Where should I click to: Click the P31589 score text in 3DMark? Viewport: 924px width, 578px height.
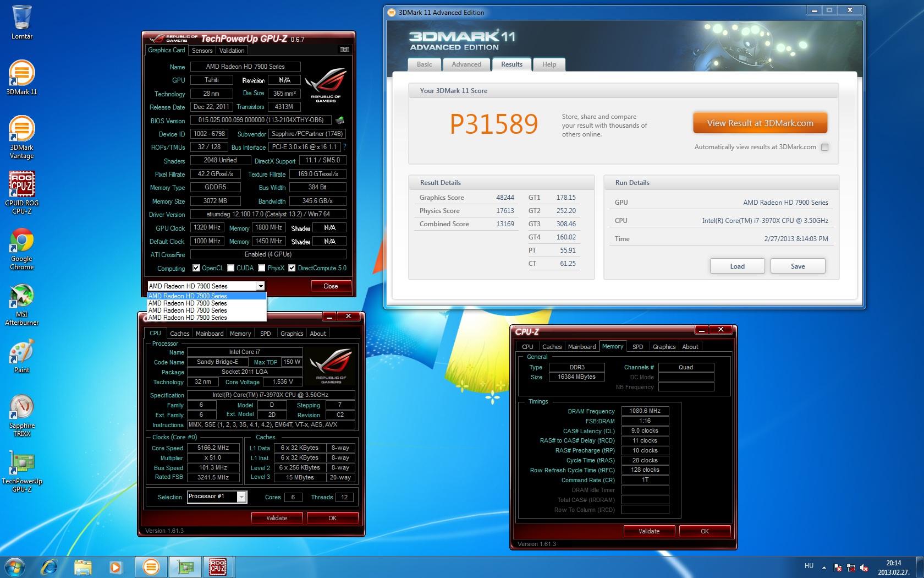coord(494,124)
